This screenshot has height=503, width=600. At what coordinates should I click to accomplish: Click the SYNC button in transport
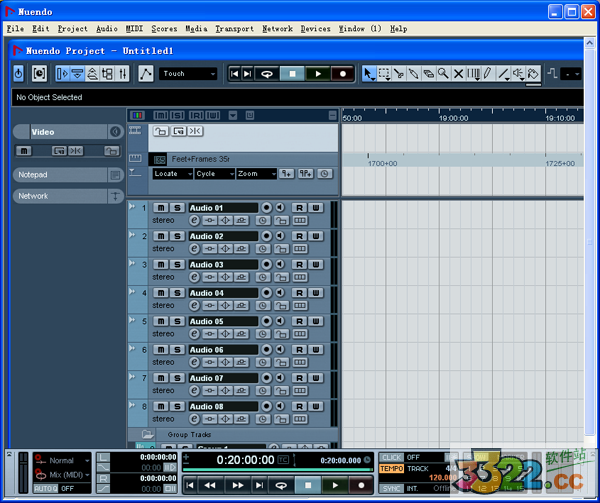tap(391, 488)
